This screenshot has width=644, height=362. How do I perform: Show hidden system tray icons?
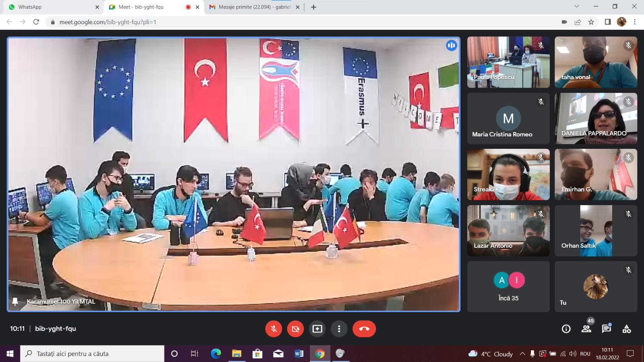point(522,354)
